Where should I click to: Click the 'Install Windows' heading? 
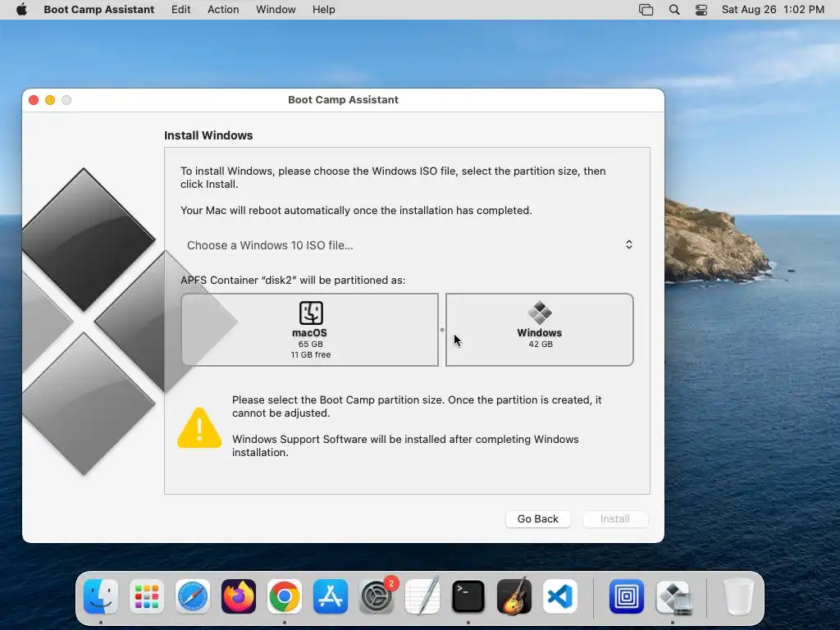coord(208,135)
